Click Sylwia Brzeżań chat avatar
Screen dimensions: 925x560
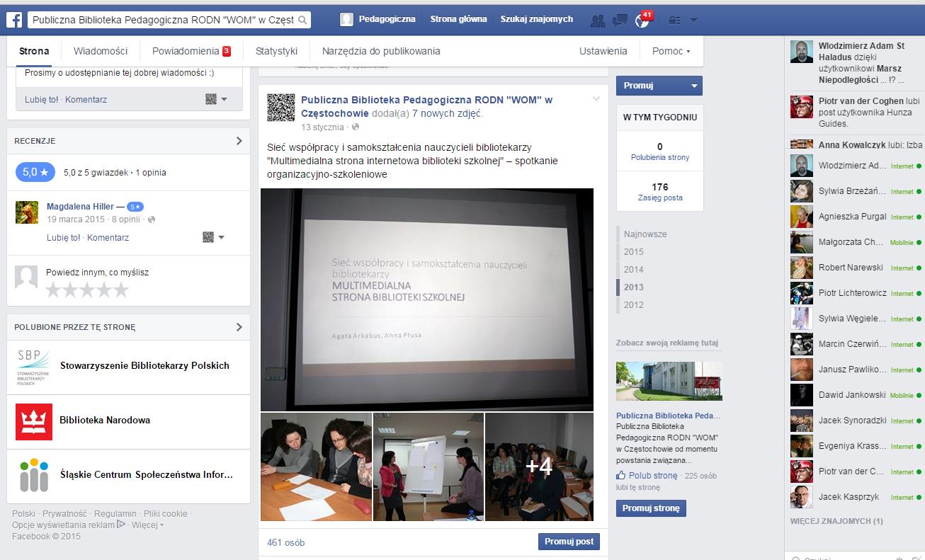(x=802, y=191)
